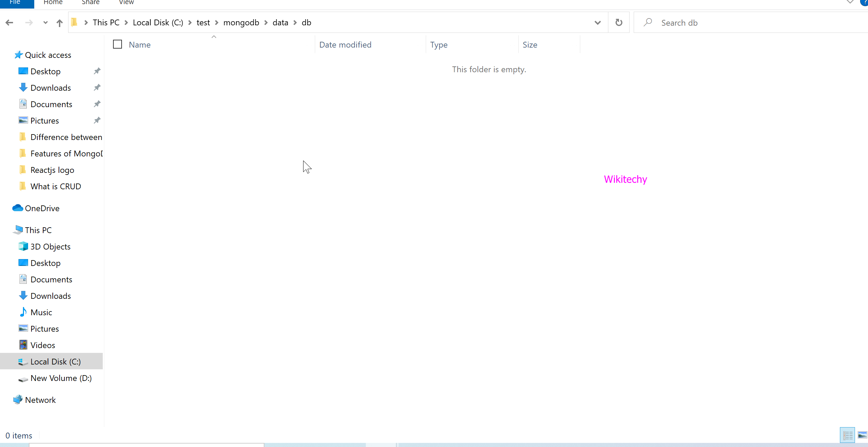Open the recent locations dropdown
Viewport: 868px width, 447px height.
coord(45,23)
